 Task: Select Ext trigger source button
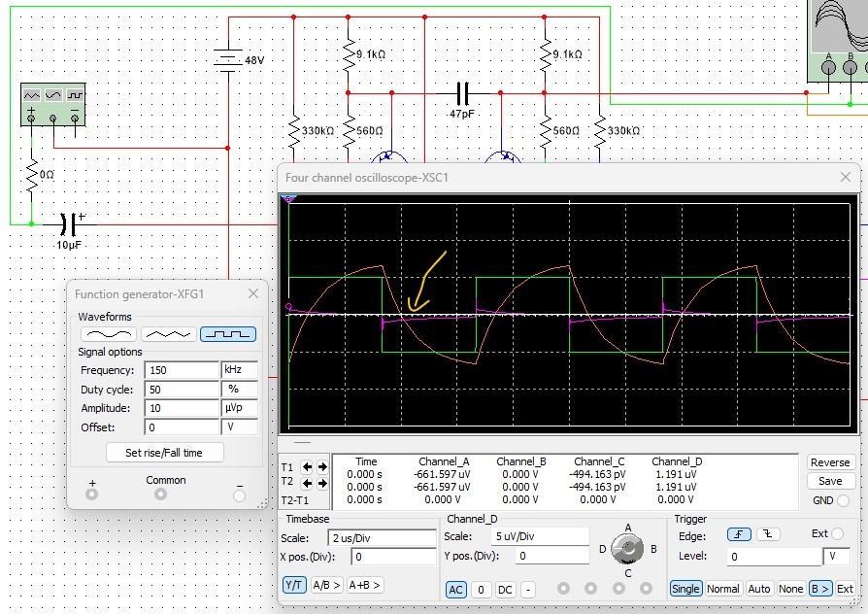845,589
